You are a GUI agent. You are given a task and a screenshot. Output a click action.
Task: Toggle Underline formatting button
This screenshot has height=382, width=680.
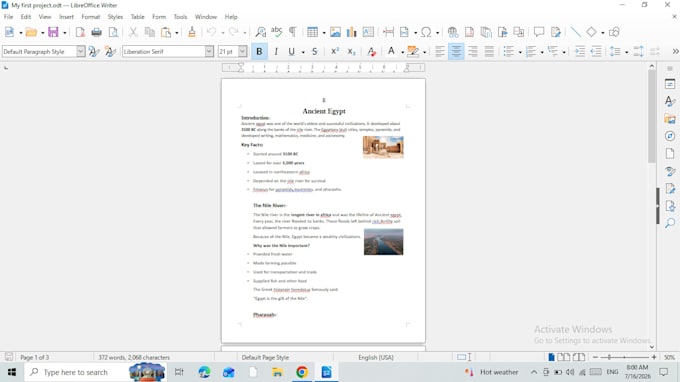[291, 52]
